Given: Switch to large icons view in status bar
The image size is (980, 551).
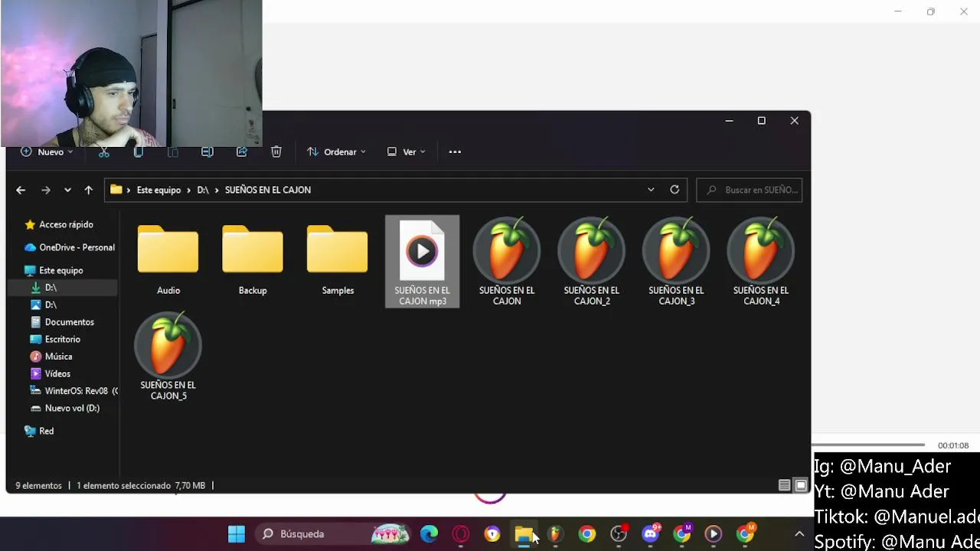Looking at the screenshot, I should 801,485.
